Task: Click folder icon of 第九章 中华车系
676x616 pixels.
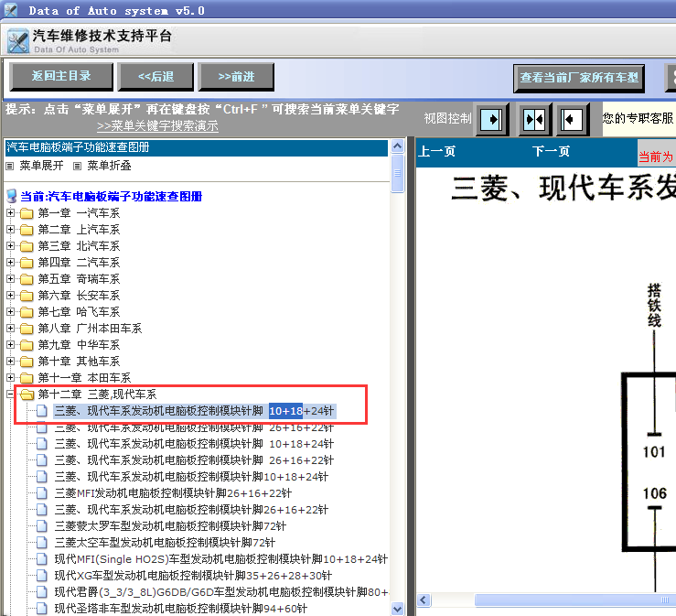Action: coord(27,345)
